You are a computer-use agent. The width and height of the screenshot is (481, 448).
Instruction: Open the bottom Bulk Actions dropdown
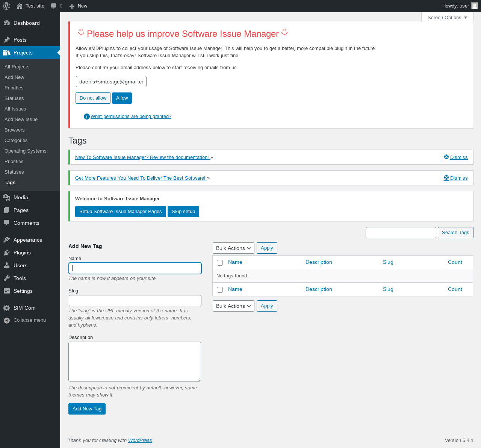pyautogui.click(x=233, y=306)
